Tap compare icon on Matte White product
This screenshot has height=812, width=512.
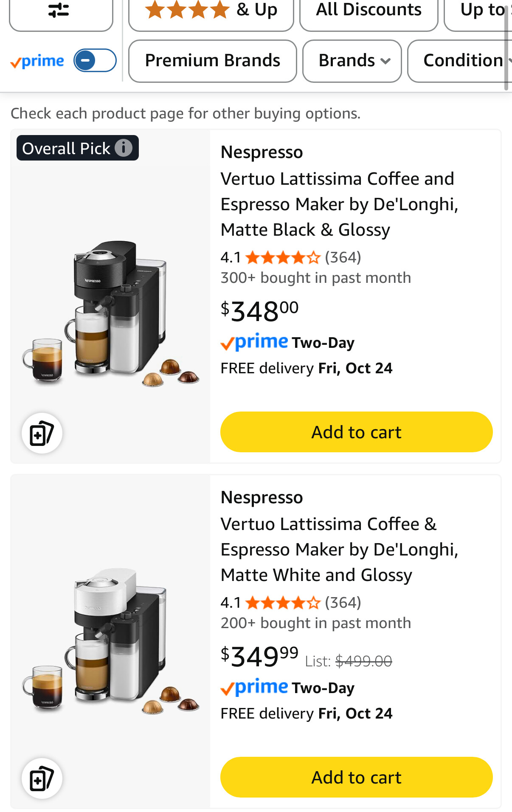coord(42,778)
